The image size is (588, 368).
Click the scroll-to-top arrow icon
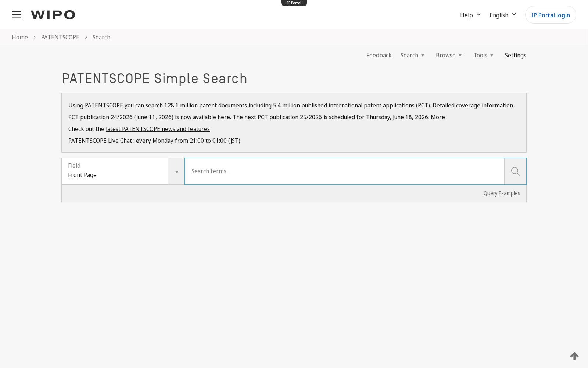coord(574,356)
